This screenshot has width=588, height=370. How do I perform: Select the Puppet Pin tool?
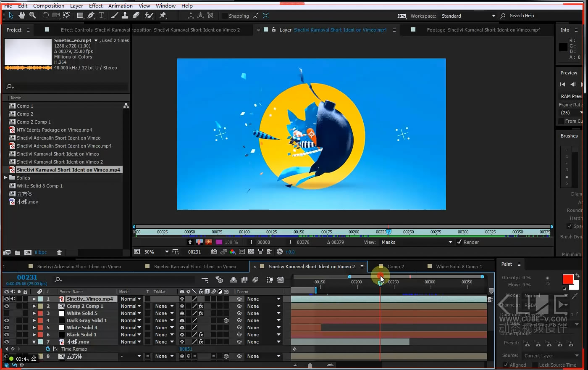tap(163, 16)
